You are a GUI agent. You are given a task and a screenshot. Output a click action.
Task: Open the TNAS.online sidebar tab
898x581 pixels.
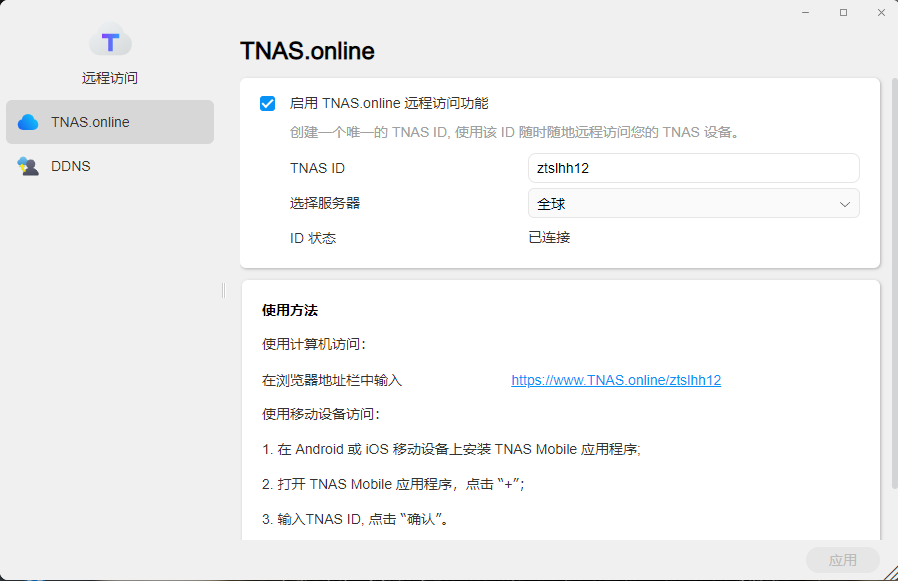click(x=110, y=122)
